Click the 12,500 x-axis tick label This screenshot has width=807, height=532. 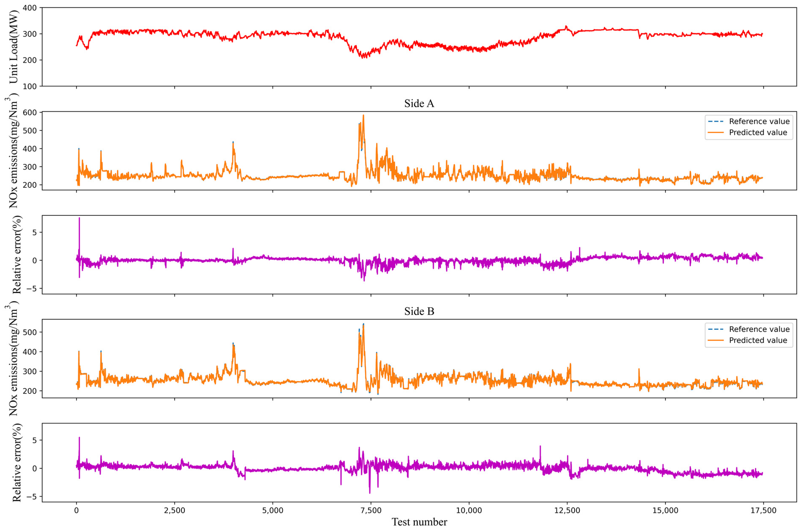[567, 511]
